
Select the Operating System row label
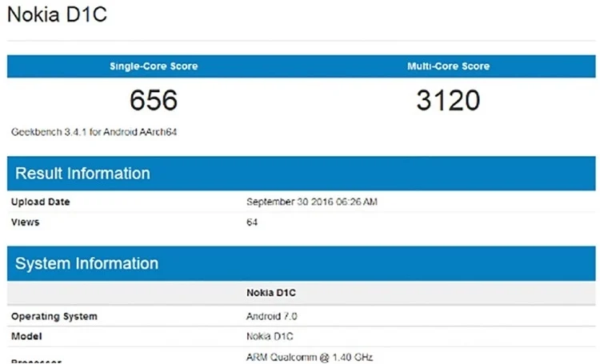(x=54, y=317)
